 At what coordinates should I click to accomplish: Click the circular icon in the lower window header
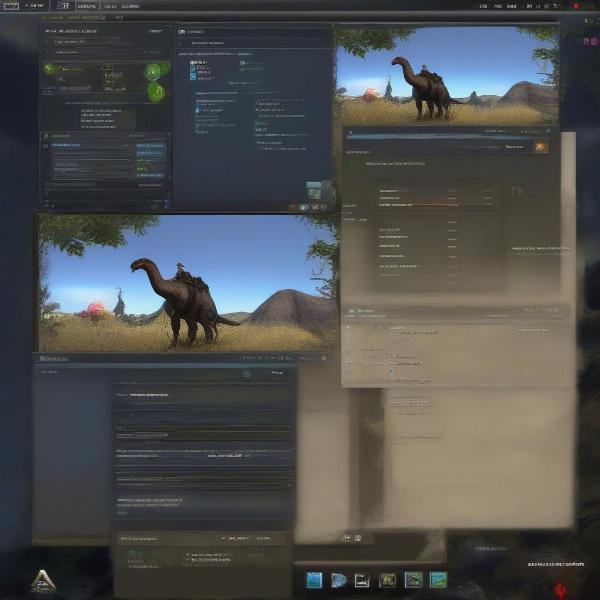[247, 374]
